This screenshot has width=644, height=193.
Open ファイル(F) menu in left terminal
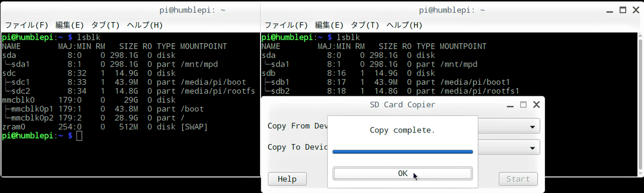[26, 25]
